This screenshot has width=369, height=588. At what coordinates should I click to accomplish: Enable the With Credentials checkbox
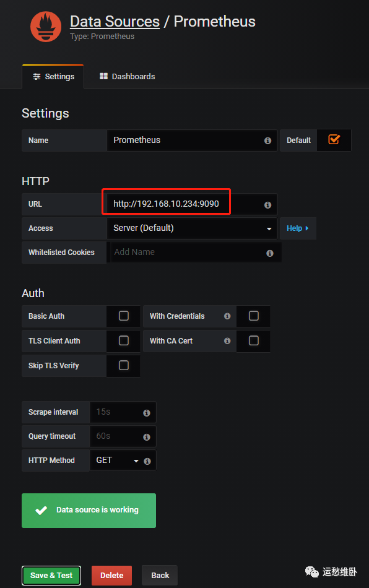click(254, 316)
